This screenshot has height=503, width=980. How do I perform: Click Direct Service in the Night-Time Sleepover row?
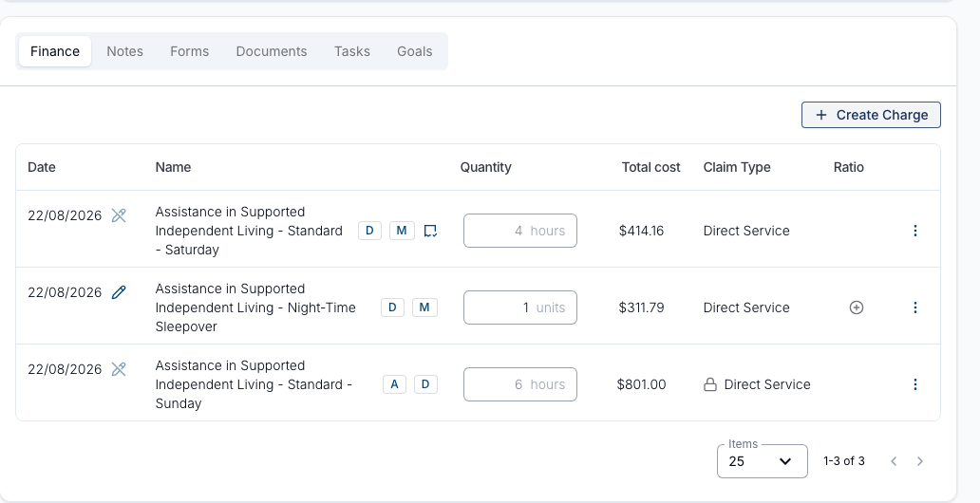pyautogui.click(x=746, y=307)
